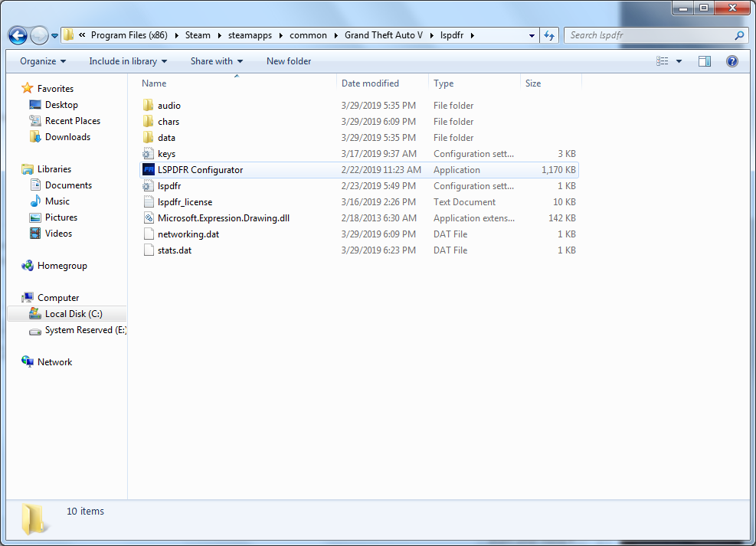Screen dimensions: 756x546
Task: Select the data folder icon
Action: (x=148, y=137)
